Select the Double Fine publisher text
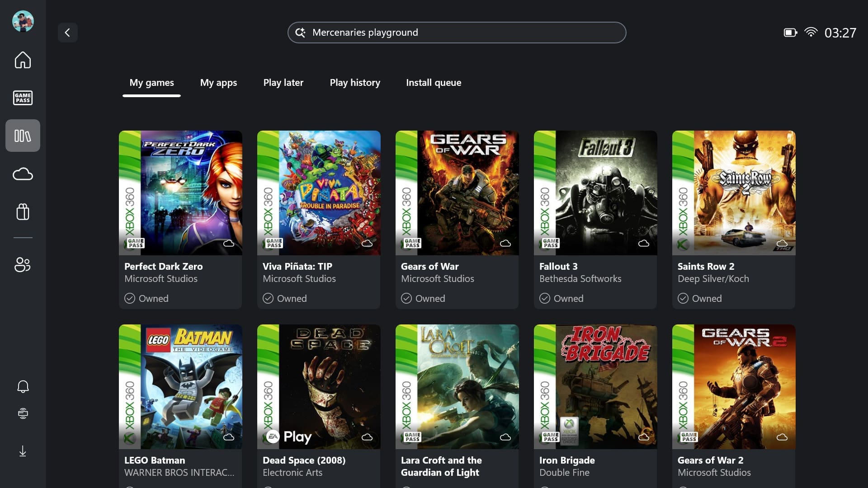This screenshot has width=868, height=488. 564,473
